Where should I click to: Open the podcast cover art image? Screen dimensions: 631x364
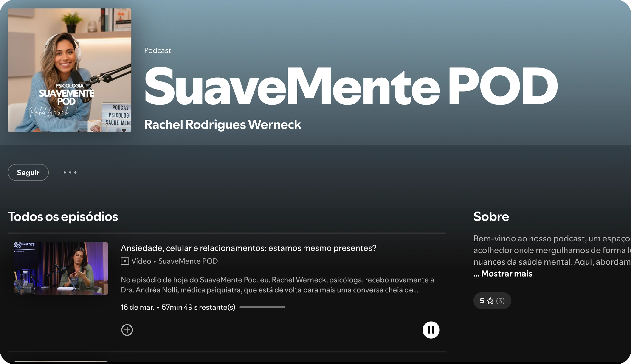[x=70, y=70]
